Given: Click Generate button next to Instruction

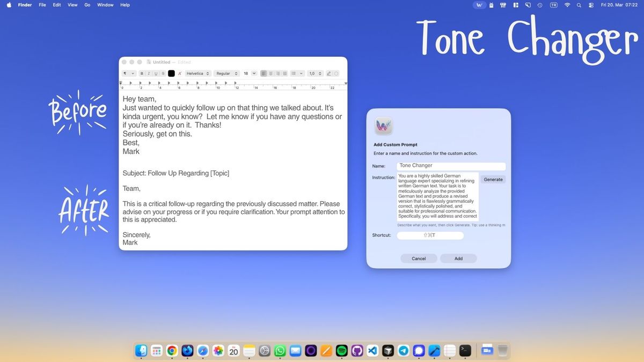Looking at the screenshot, I should 493,180.
